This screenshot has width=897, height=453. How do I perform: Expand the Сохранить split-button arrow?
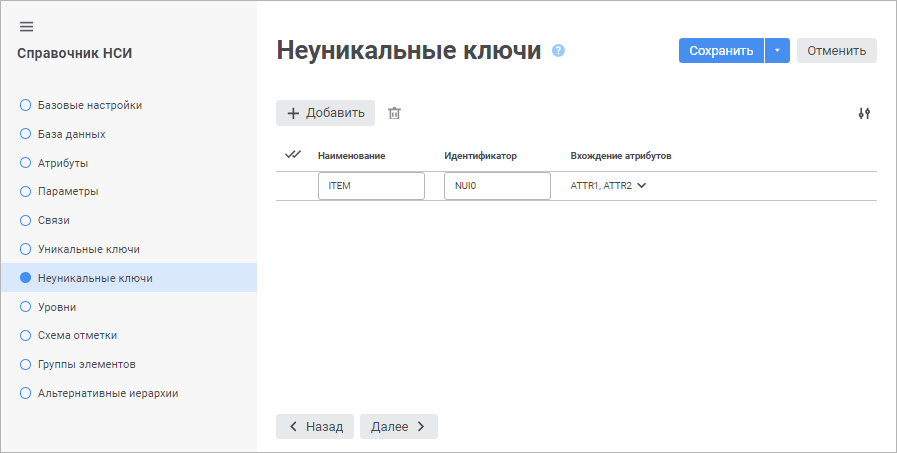tap(777, 51)
